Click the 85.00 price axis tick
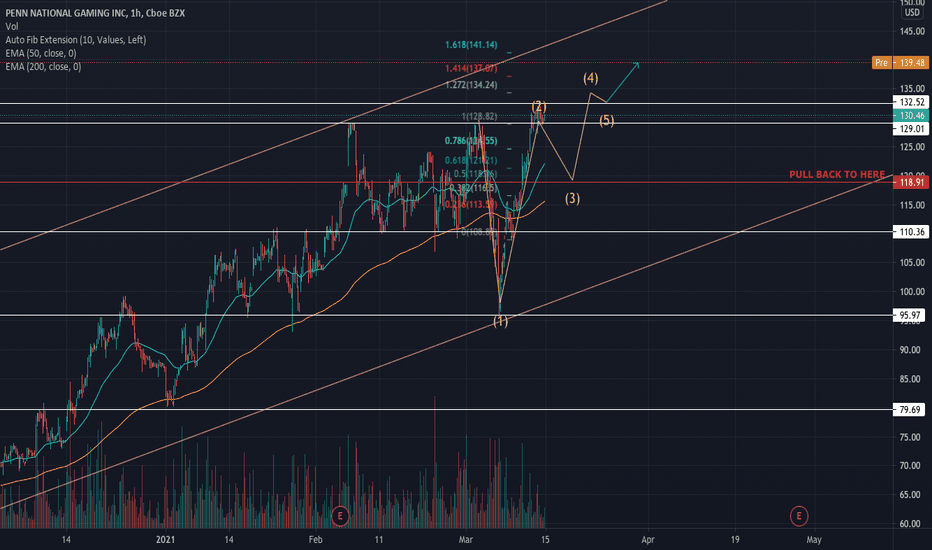Screen dimensions: 932x550 pos(912,379)
